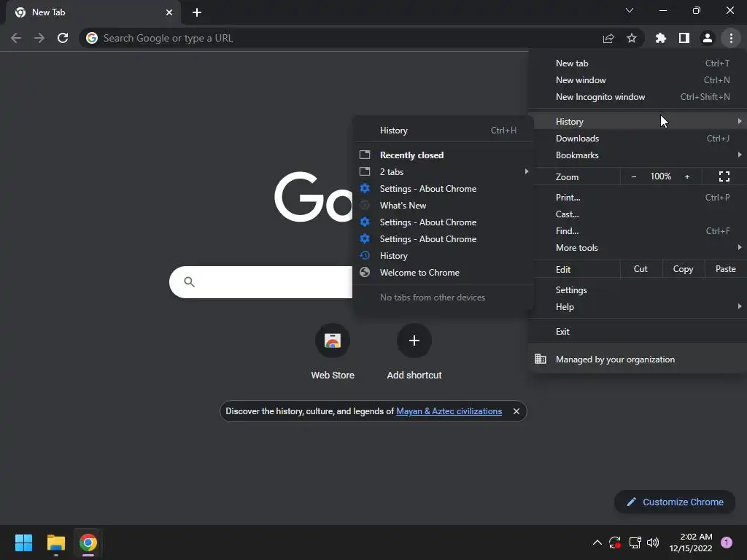Show hidden tray icons chevron
747x560 pixels.
[597, 542]
